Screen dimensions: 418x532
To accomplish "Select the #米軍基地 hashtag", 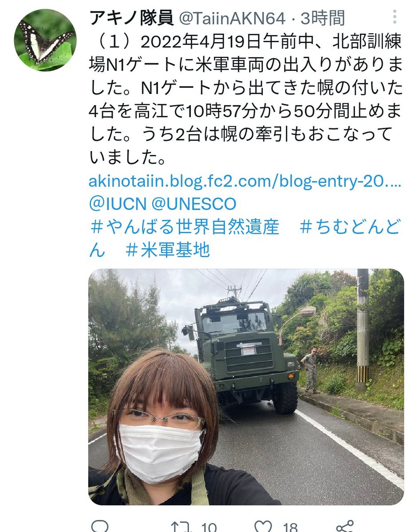I will (168, 250).
